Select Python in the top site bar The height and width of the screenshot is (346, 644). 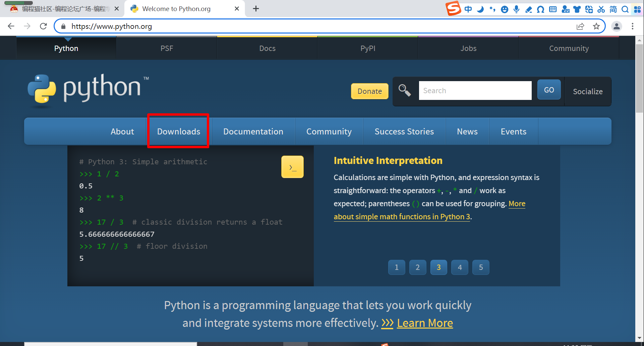(x=66, y=48)
